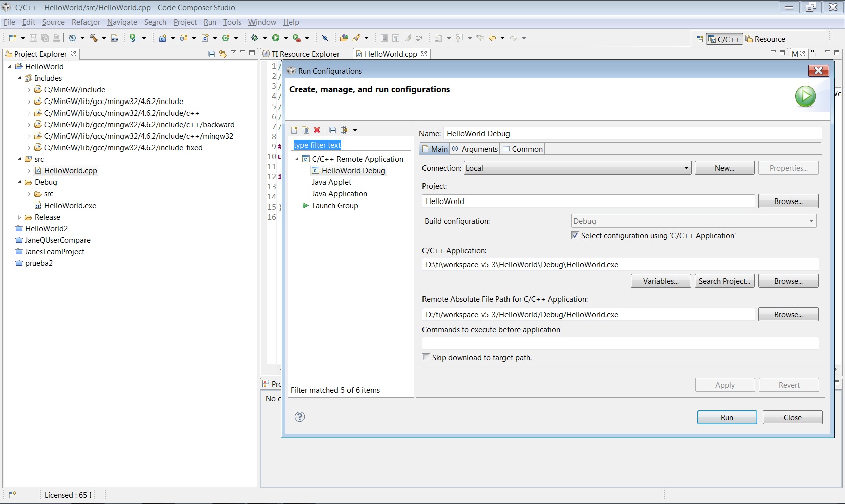Image resolution: width=845 pixels, height=504 pixels.
Task: Switch to the Arguments tab
Action: click(x=474, y=149)
